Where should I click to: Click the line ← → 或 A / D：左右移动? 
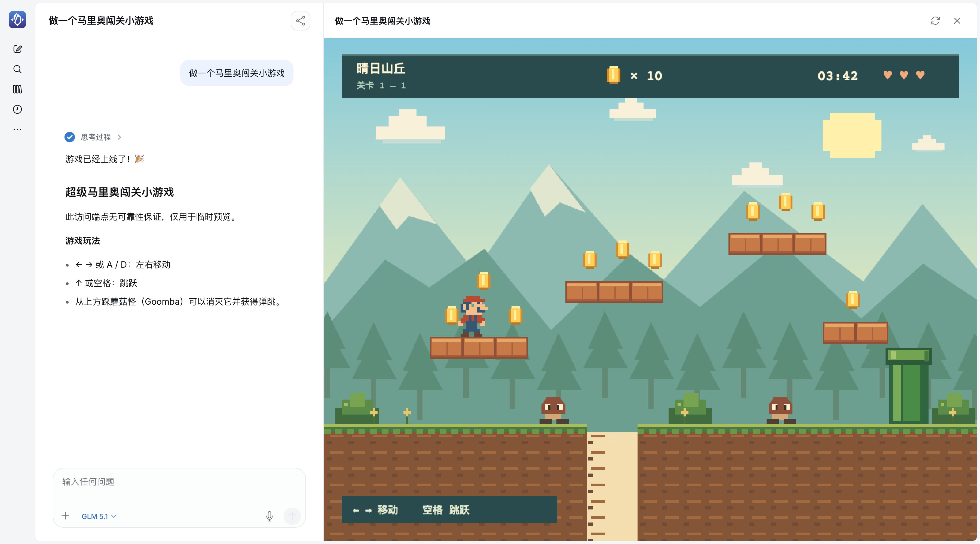(123, 265)
